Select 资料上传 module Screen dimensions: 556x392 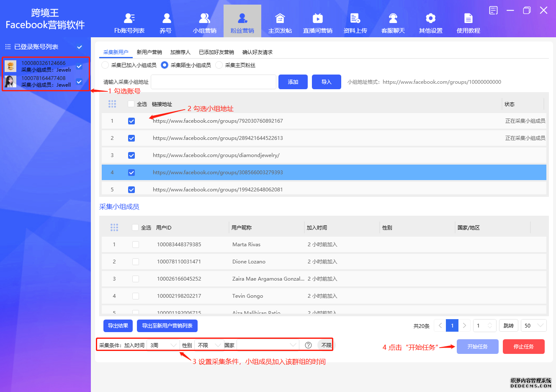click(355, 21)
